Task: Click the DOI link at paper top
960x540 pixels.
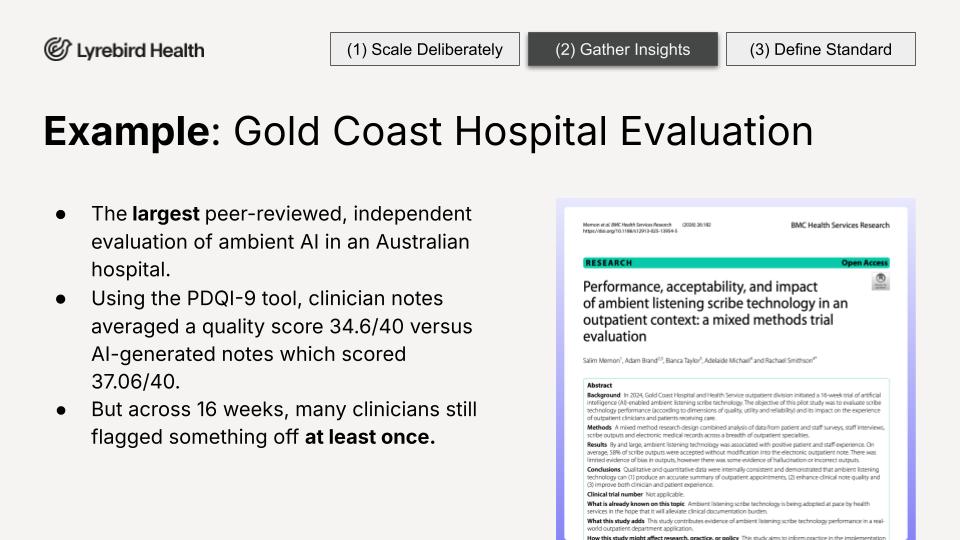Action: pos(630,231)
